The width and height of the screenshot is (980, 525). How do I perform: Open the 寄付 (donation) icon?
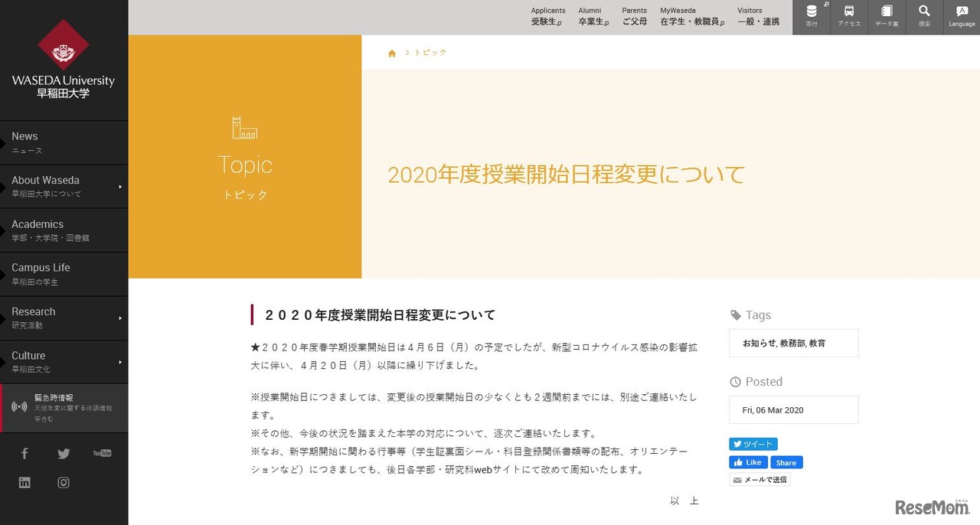(812, 17)
